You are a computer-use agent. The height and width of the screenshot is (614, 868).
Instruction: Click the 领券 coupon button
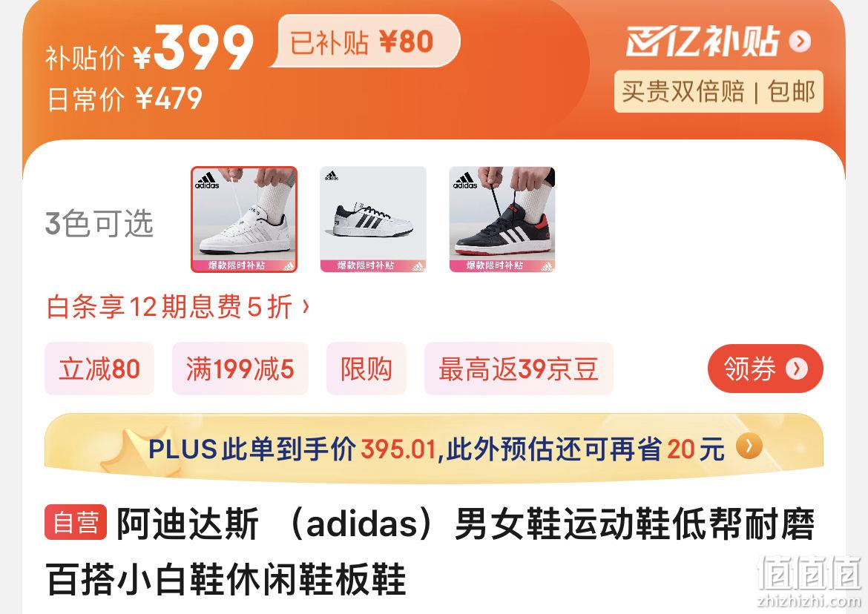tap(766, 369)
